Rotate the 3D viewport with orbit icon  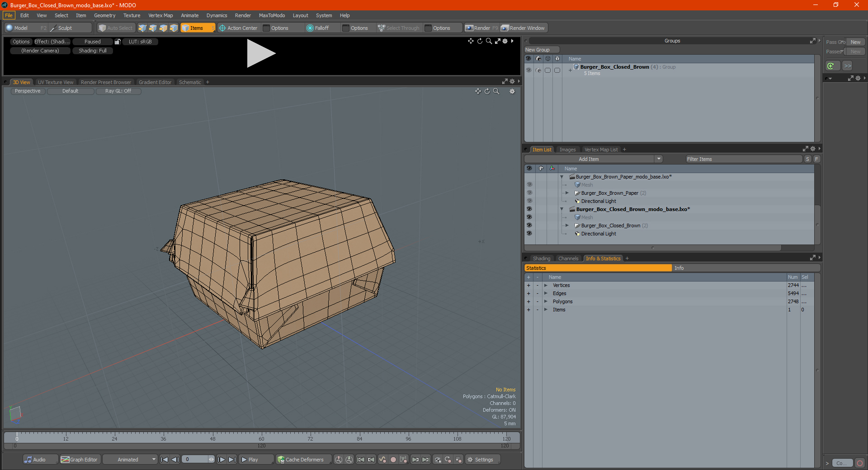[487, 91]
